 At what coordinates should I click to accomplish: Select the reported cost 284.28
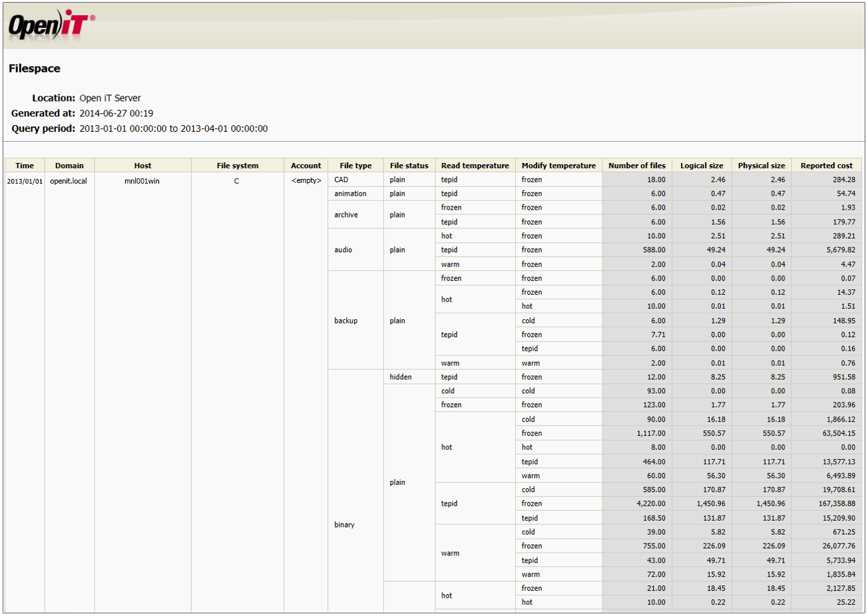pyautogui.click(x=844, y=180)
